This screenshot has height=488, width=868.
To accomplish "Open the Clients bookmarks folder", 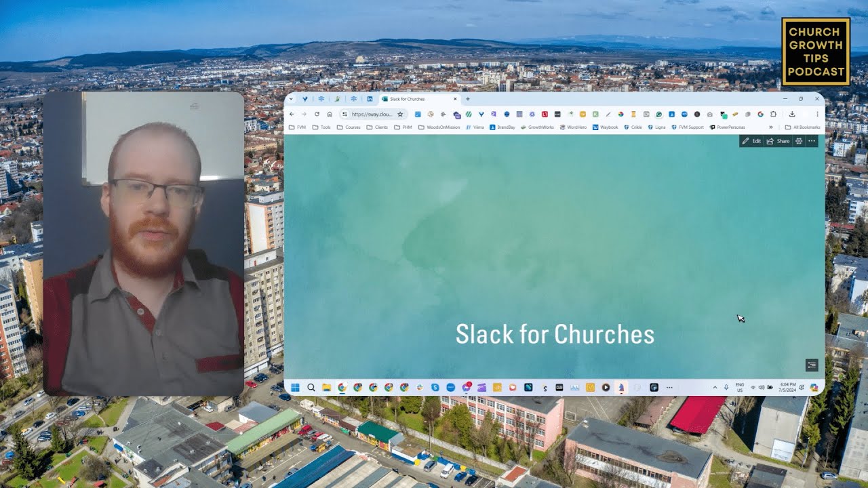I will point(377,127).
